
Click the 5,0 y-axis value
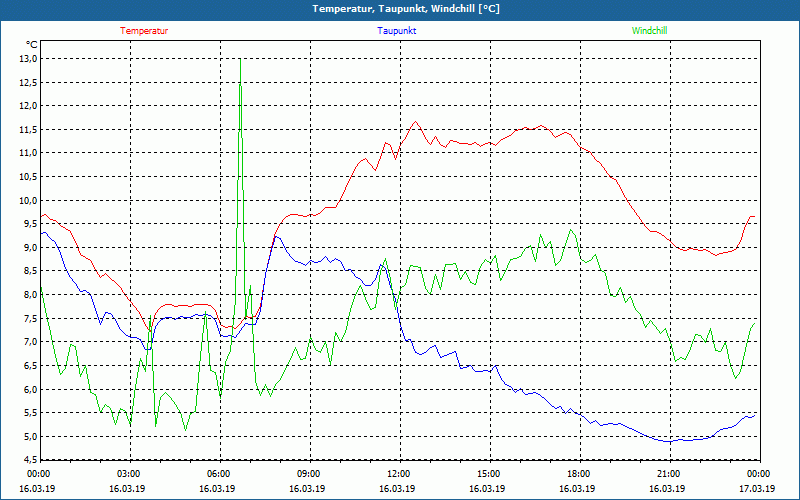click(30, 437)
